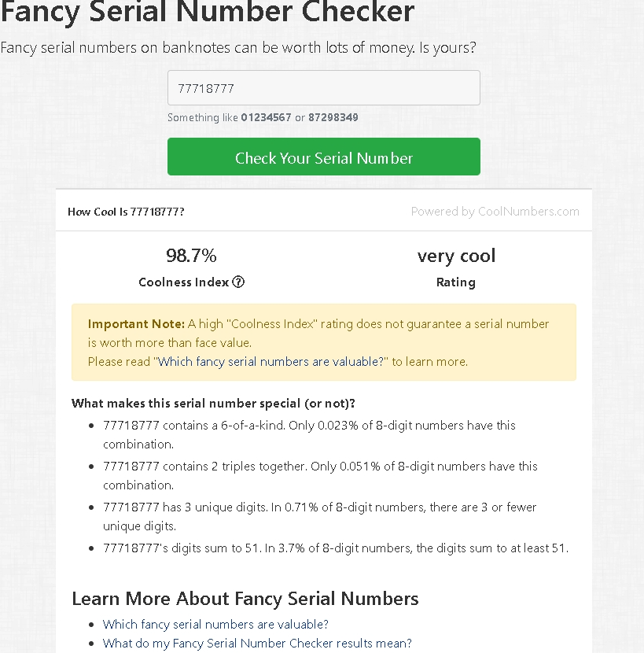Click the serial number input field

(323, 88)
